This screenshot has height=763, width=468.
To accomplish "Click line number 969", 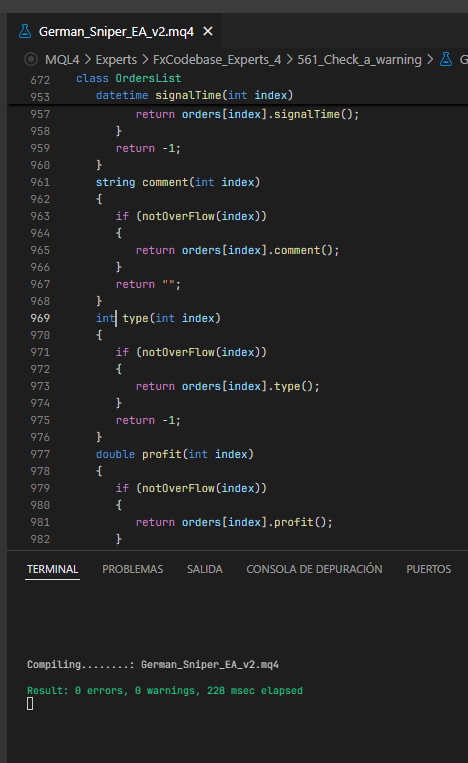I will pyautogui.click(x=40, y=318).
